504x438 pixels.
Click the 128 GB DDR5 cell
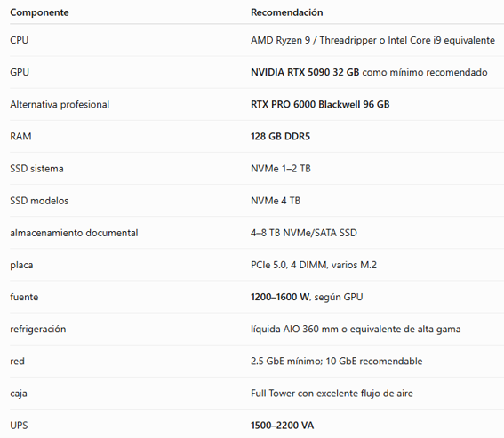pos(280,137)
